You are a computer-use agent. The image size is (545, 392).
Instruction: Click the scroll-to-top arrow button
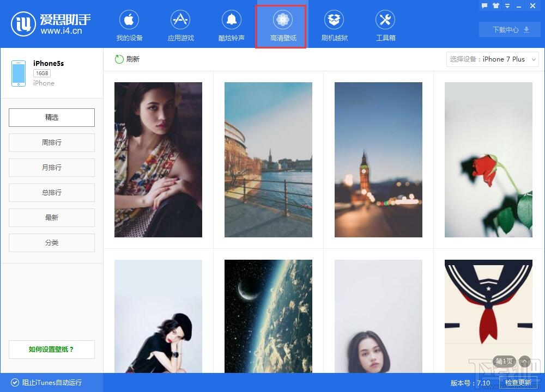(525, 362)
